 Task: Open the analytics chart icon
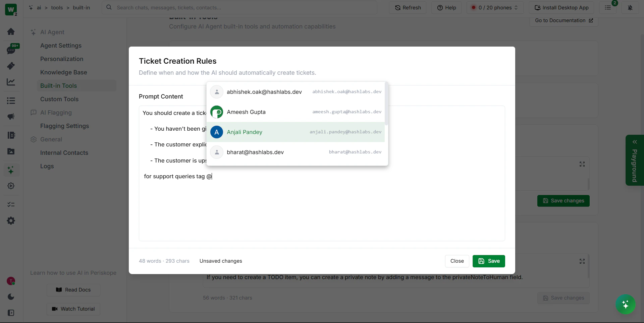[x=11, y=82]
